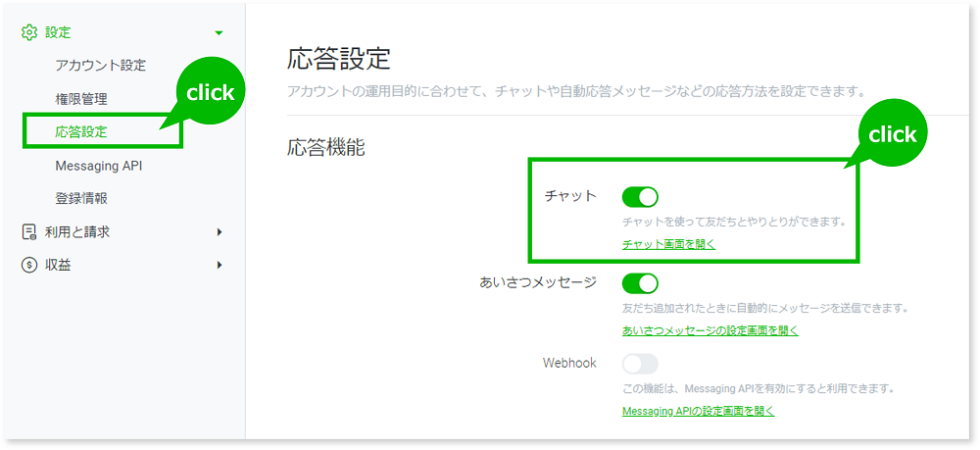Click the 設定 sidebar heading text

[x=58, y=32]
